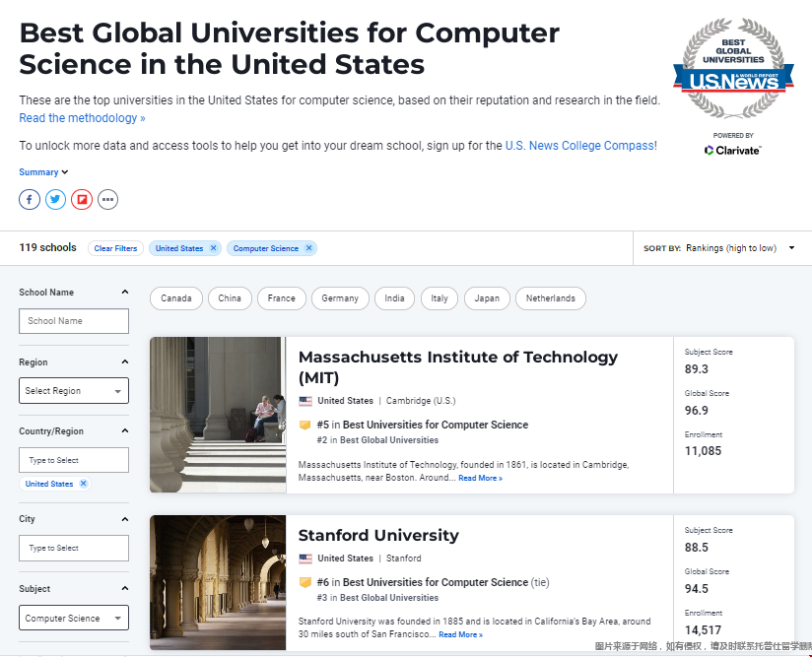Open U.S. News College Compass link
The width and height of the screenshot is (812, 657).
[x=579, y=146]
